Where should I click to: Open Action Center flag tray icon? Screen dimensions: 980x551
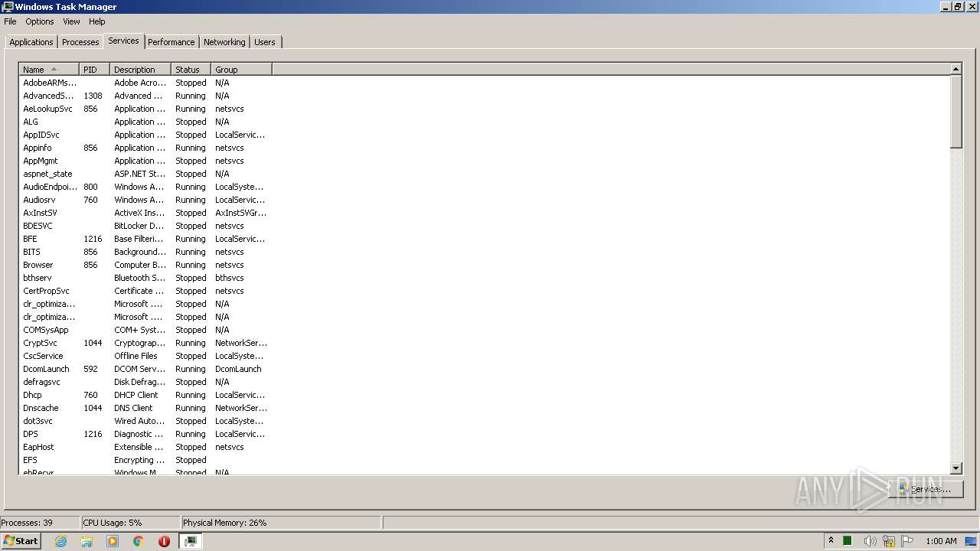coord(908,541)
